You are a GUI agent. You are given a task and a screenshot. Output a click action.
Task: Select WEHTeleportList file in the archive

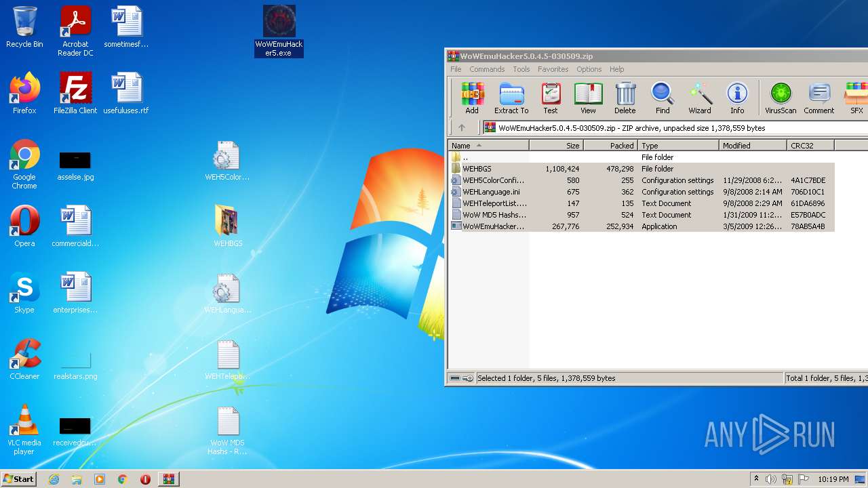pyautogui.click(x=642, y=203)
